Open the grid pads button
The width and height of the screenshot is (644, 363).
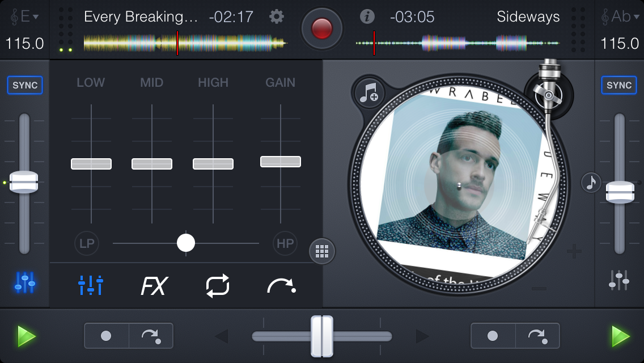(x=322, y=251)
